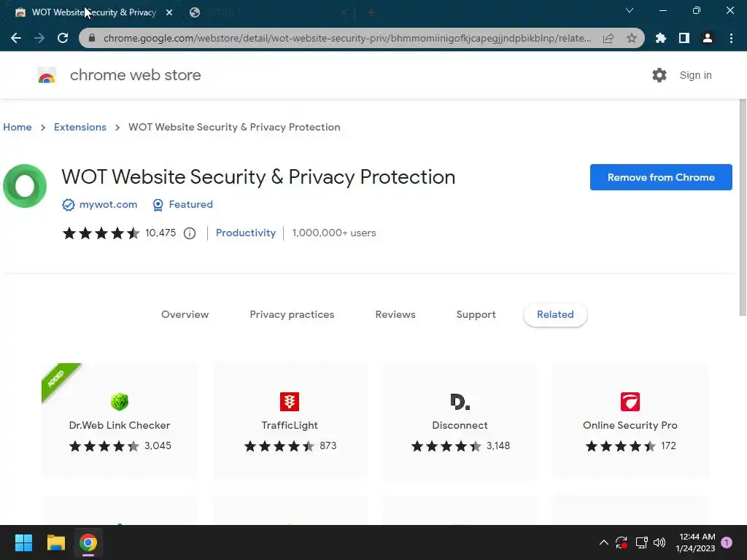
Task: Click the rating info icon beside 10,475
Action: point(190,233)
